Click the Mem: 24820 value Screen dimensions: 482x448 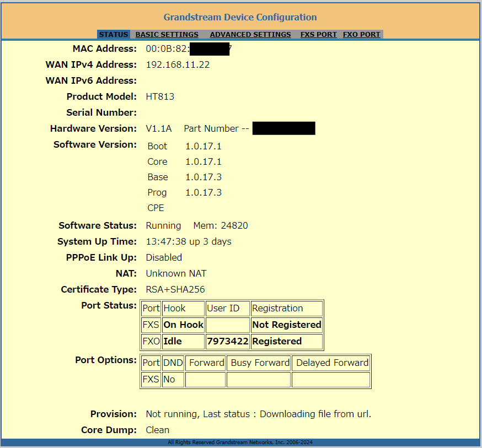tap(221, 226)
